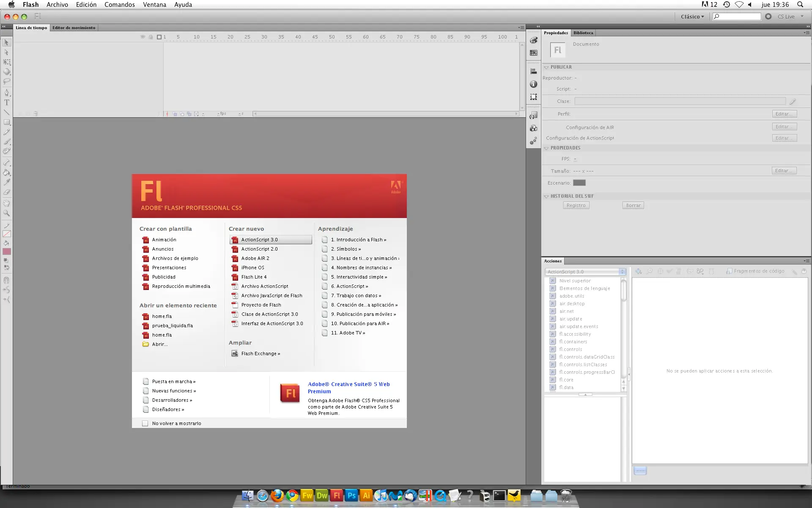The width and height of the screenshot is (812, 508).
Task: Open the Edición menu
Action: (86, 5)
